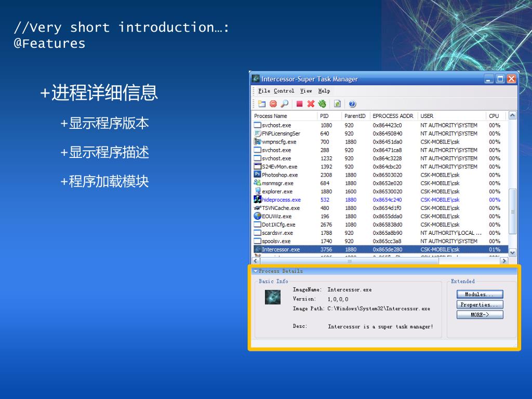The image size is (532, 399).
Task: Click the description 'Intercessor is a super task manager!'
Action: coord(380,326)
